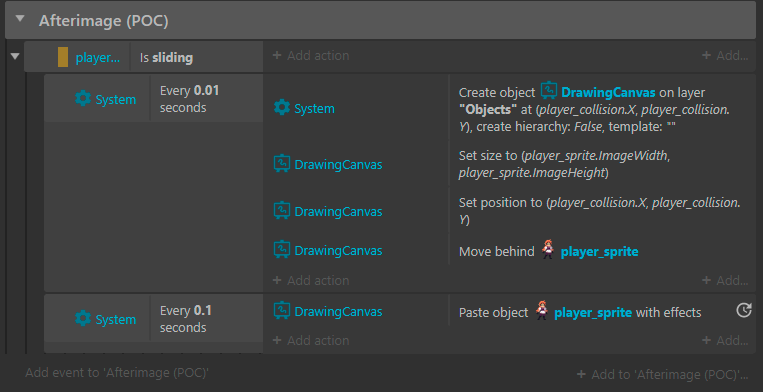The height and width of the screenshot is (392, 763).
Task: Click Add action below the Paste object action
Action: pos(311,340)
